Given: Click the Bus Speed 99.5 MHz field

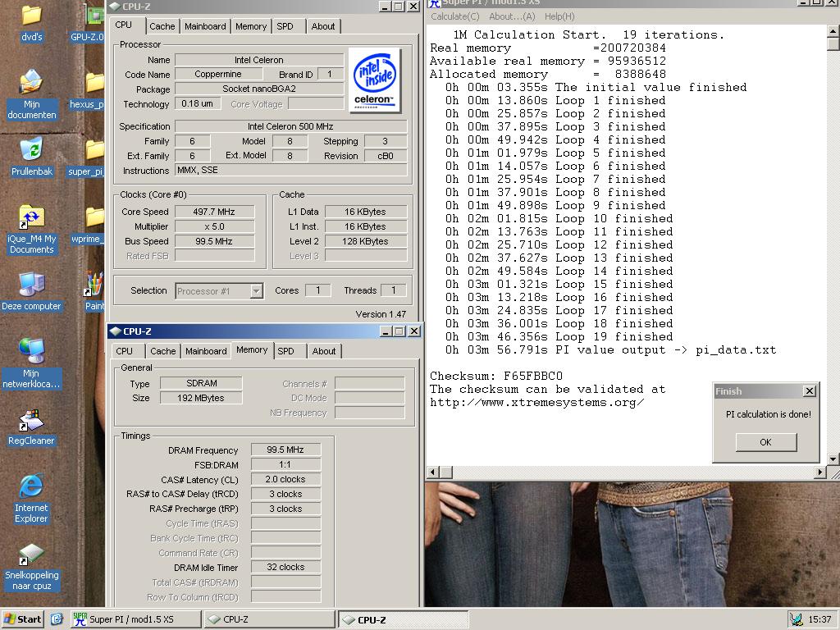Looking at the screenshot, I should point(214,242).
